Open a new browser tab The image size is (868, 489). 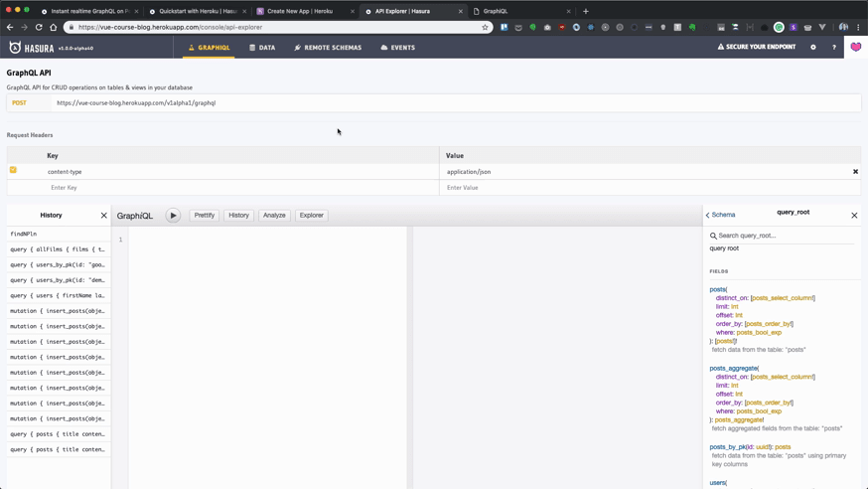pyautogui.click(x=586, y=11)
